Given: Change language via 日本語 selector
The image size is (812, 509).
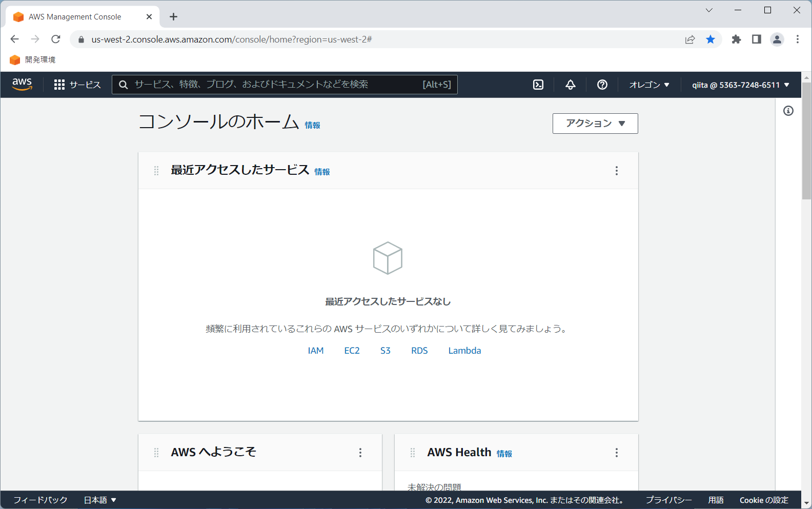Looking at the screenshot, I should [x=100, y=500].
